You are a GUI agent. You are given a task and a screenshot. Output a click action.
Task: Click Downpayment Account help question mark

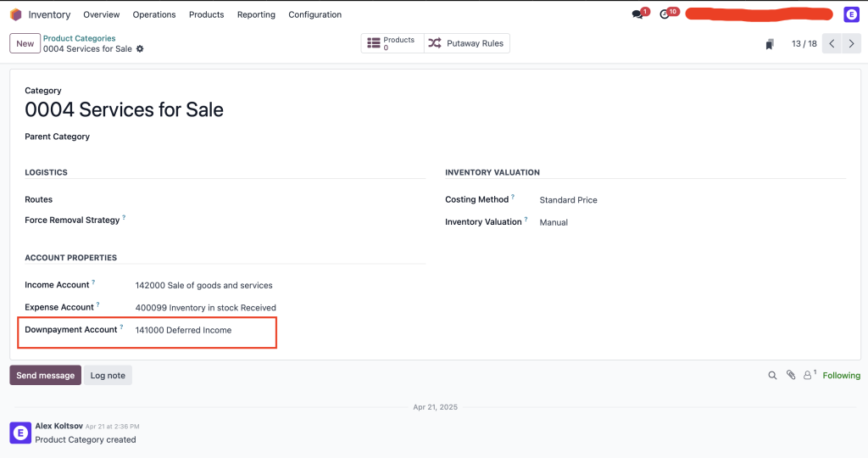[121, 327]
